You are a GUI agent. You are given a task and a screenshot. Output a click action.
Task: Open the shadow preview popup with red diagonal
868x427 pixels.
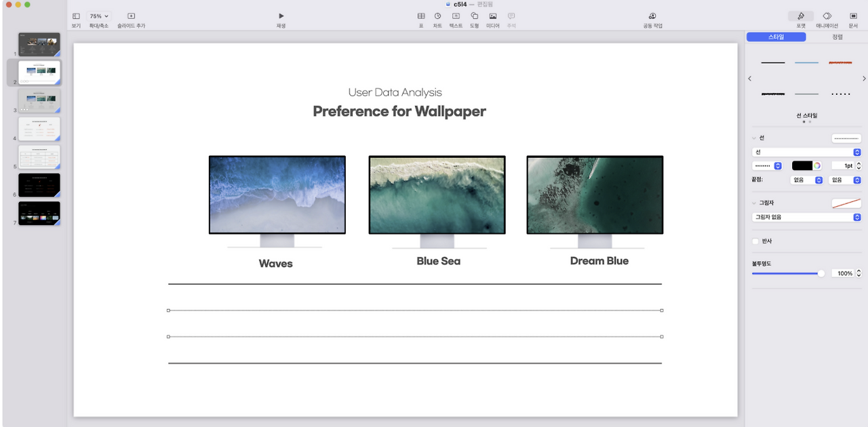(846, 203)
